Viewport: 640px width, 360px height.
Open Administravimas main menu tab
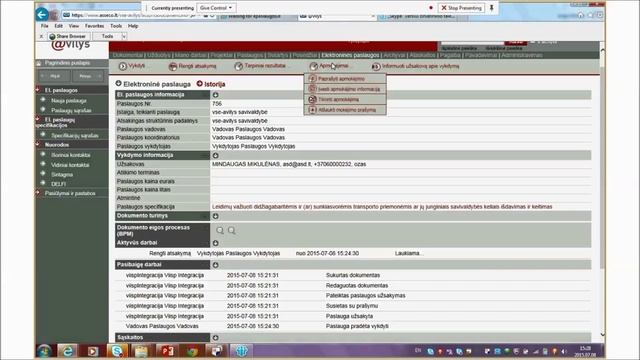[522, 55]
